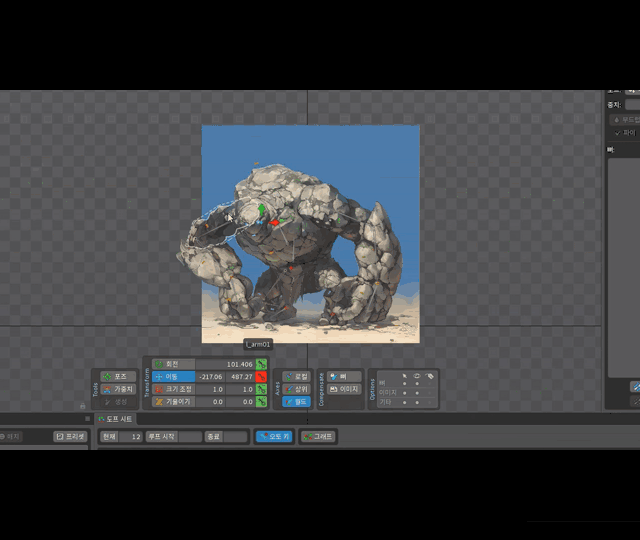
Task: Select the 가중치 (Weights) tool
Action: click(119, 389)
